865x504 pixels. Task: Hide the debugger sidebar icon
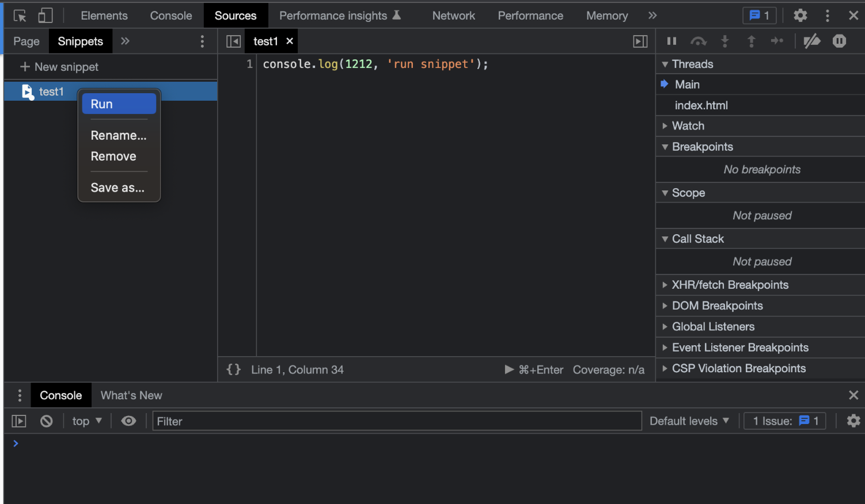pos(640,41)
